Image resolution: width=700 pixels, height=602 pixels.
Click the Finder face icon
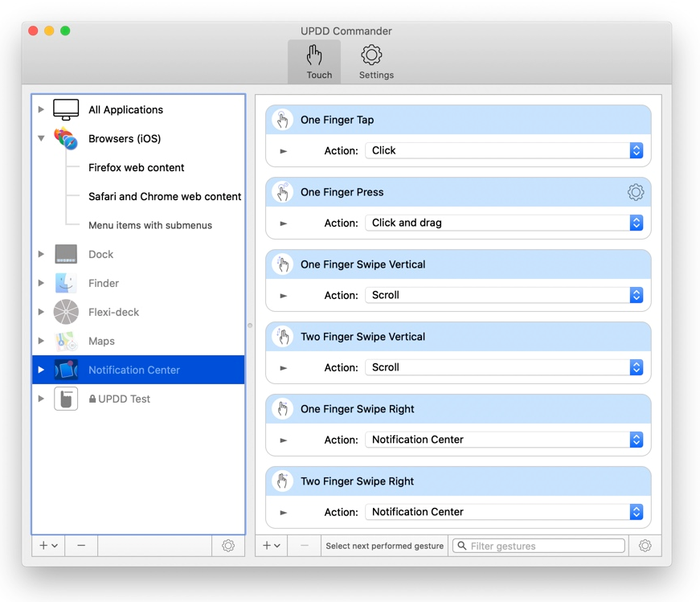click(x=66, y=283)
